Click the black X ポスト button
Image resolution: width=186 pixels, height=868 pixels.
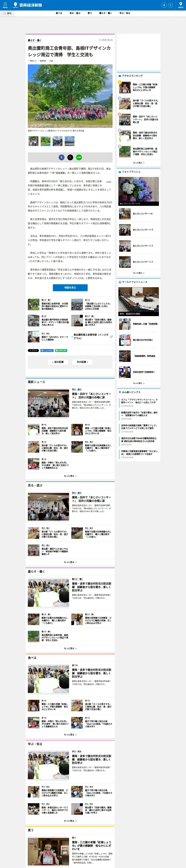pos(33,350)
